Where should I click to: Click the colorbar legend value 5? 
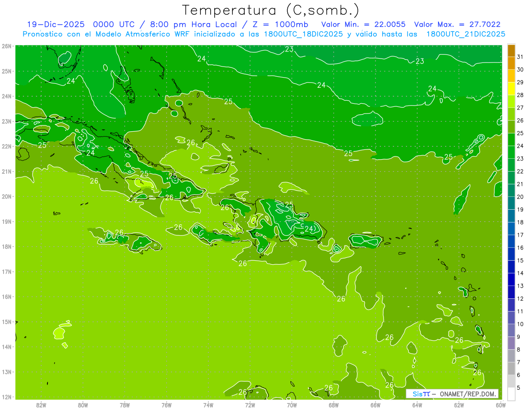click(x=519, y=388)
